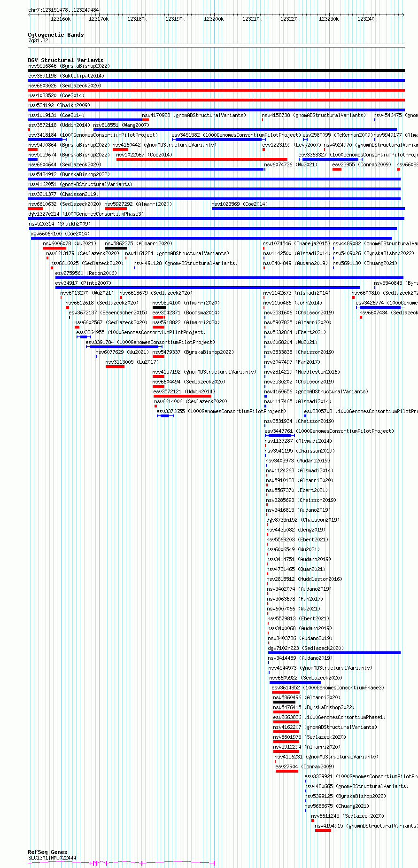The image size is (418, 868).
Task: Select the nsv524192 (Shaikh2009) label
Action: (x=59, y=105)
